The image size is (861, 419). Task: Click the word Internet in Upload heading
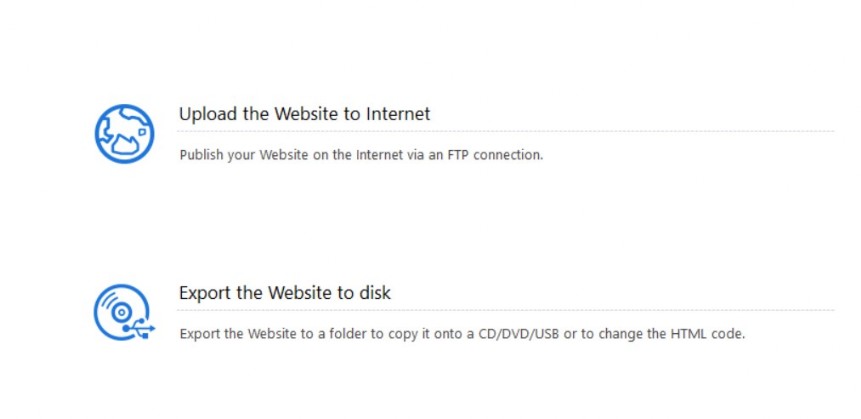(x=398, y=114)
